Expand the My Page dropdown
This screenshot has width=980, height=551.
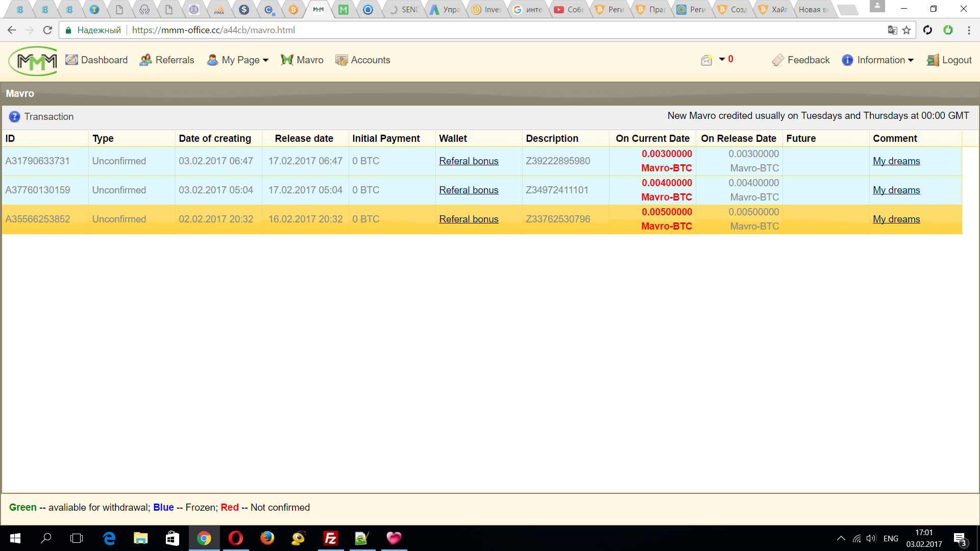[x=238, y=60]
